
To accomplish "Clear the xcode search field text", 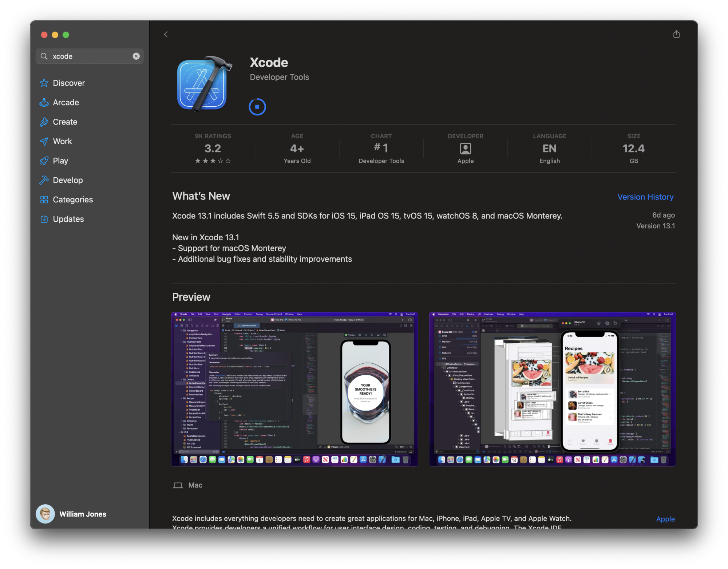I will (x=136, y=56).
